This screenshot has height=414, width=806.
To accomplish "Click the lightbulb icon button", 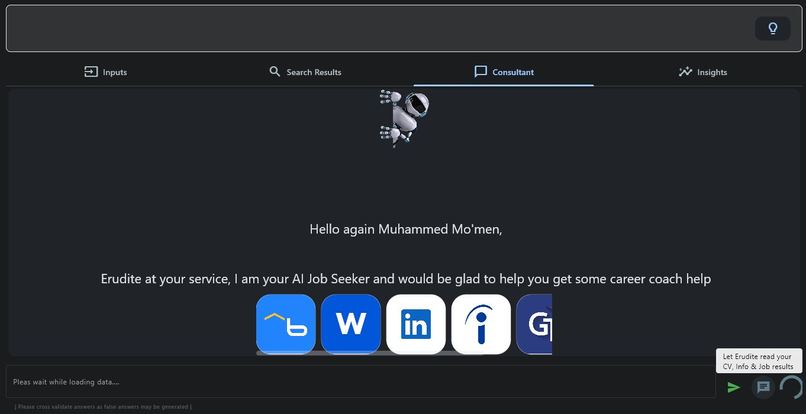I will tap(772, 28).
